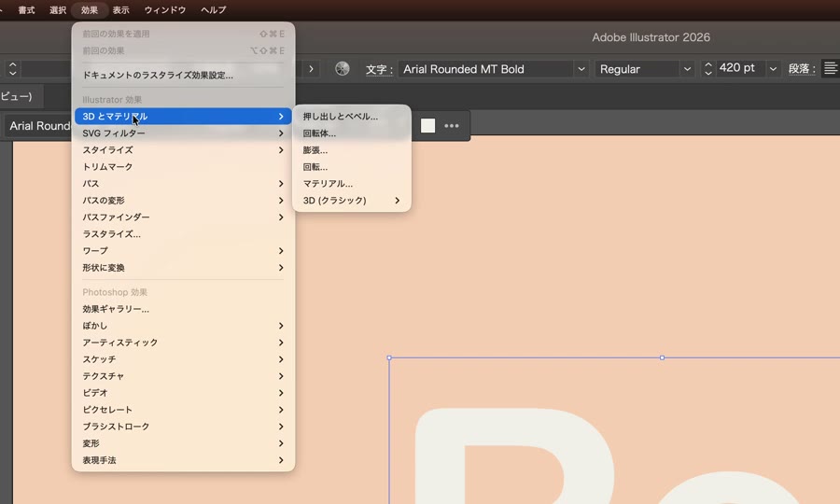This screenshot has height=504, width=840.
Task: Expand the ピクセレート submenu
Action: pyautogui.click(x=183, y=410)
